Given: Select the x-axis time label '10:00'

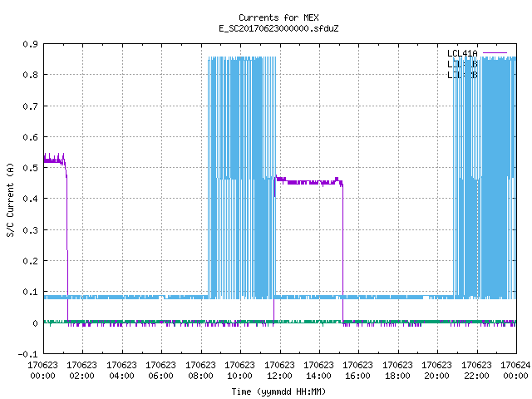Looking at the screenshot, I should (x=239, y=376).
